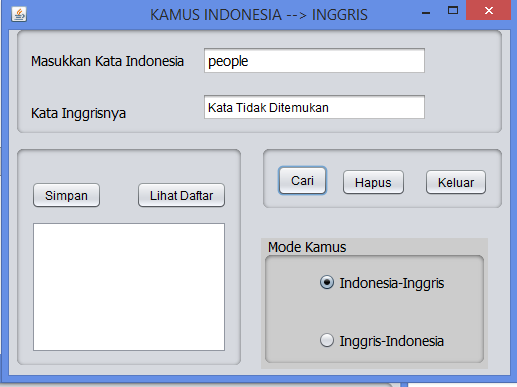Viewport: 517px width, 387px height.
Task: Maximize the dictionary window
Action: coord(453,11)
